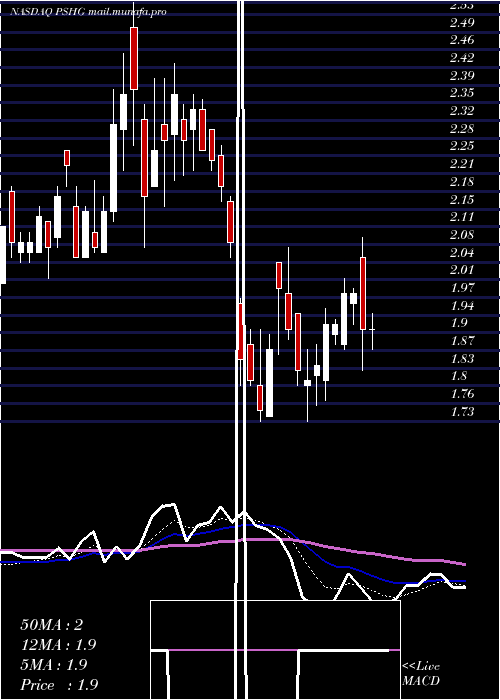Click the 2.11 price axis label
This screenshot has width=500, height=700.
[462, 217]
